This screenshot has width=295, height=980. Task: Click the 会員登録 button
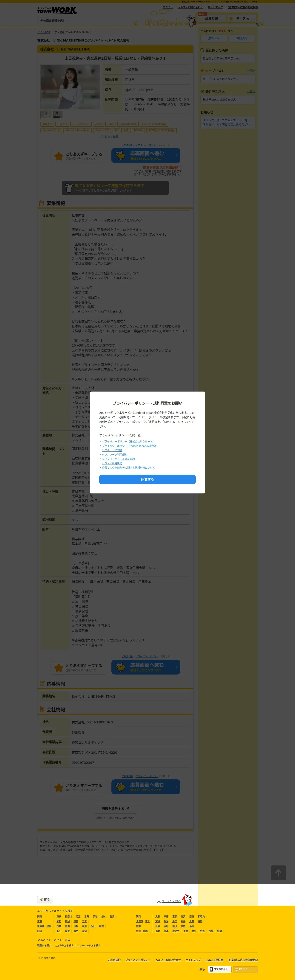pyautogui.click(x=212, y=18)
